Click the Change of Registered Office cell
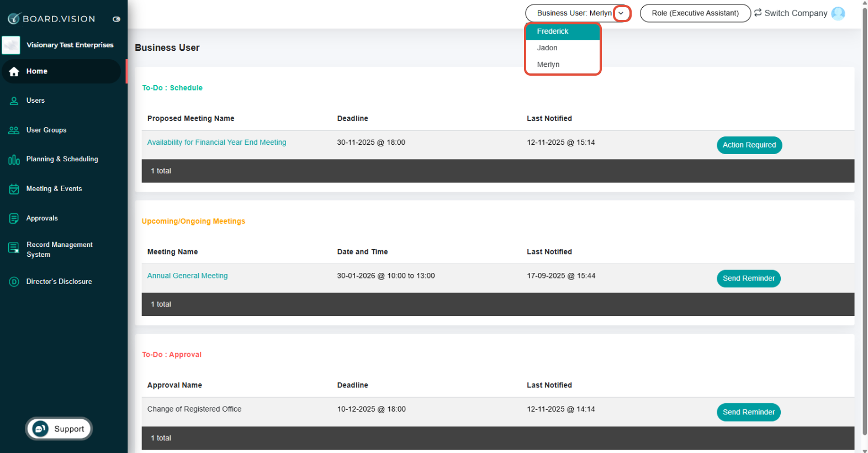Image resolution: width=868 pixels, height=453 pixels. (x=194, y=409)
